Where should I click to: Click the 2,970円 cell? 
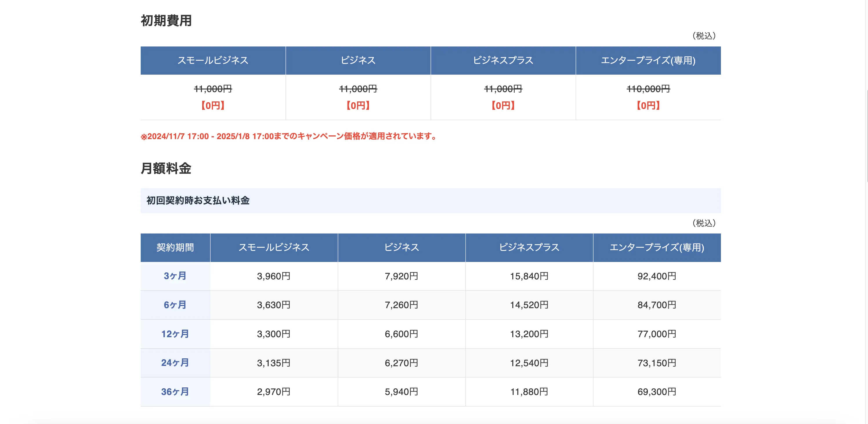click(274, 391)
